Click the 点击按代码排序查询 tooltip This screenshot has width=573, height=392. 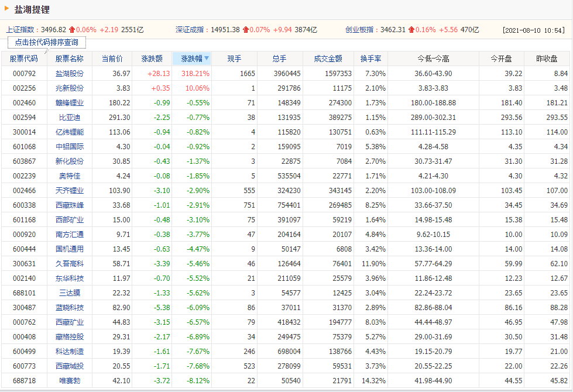point(47,42)
